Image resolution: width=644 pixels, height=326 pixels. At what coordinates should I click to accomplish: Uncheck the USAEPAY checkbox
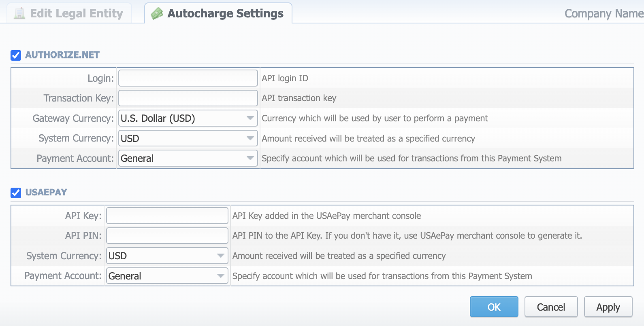point(16,193)
